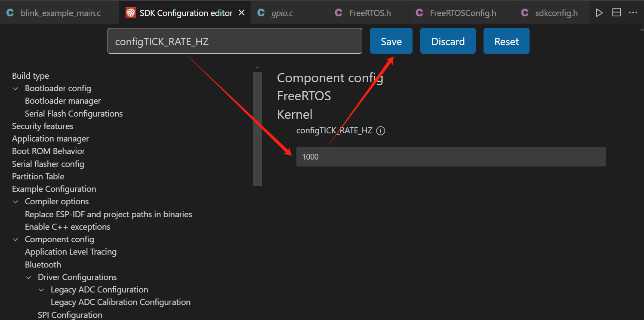
Task: Click the Discard button
Action: 448,41
